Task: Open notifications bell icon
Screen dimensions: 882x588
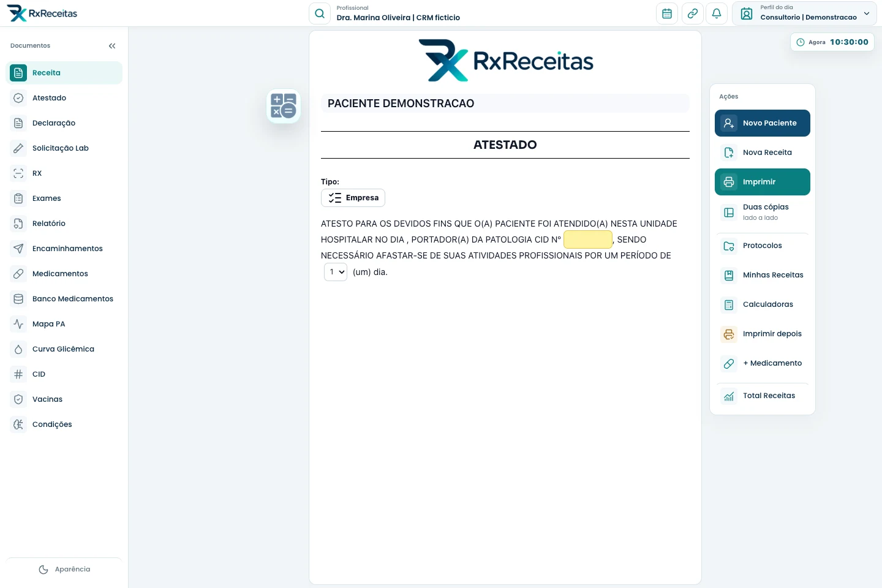Action: click(717, 13)
